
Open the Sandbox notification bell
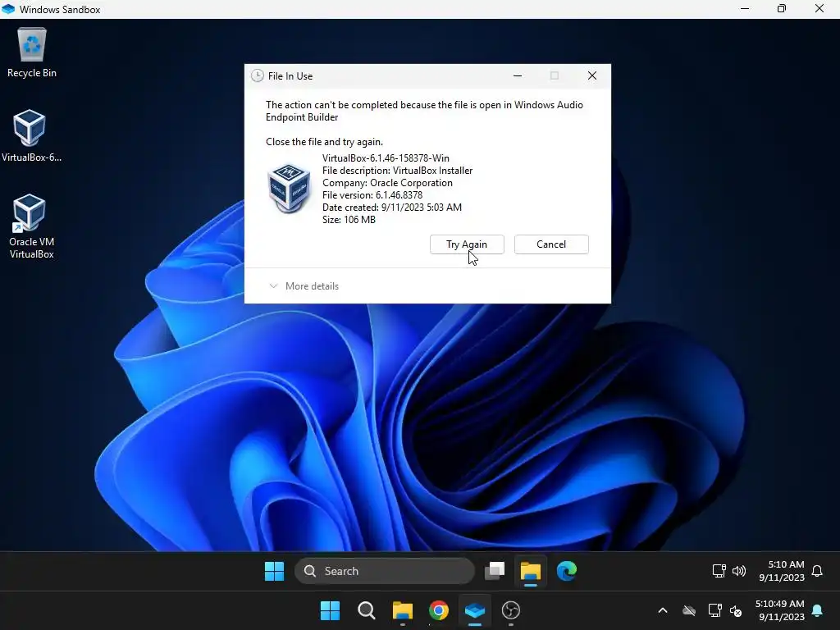click(817, 571)
